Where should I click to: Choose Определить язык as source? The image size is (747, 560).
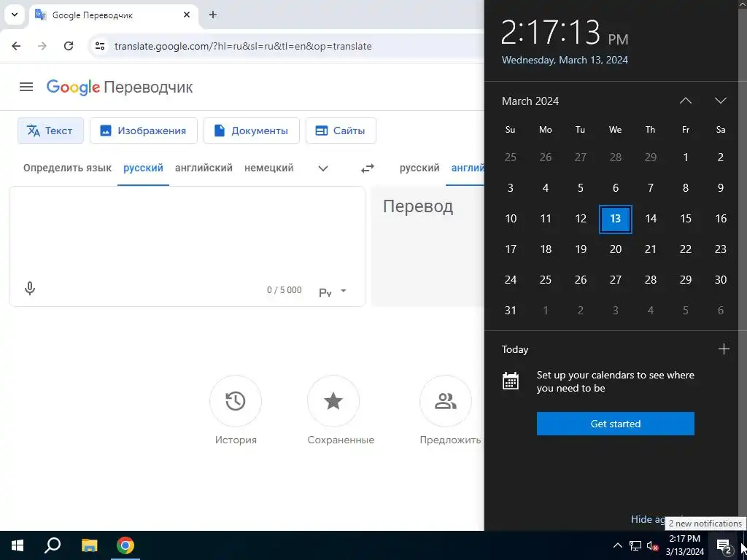tap(67, 168)
